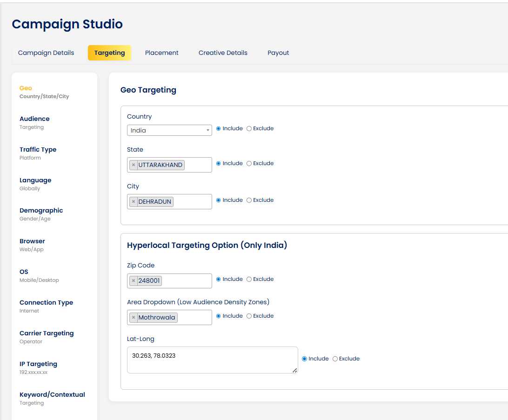Remove the DEHRADUN city tag
This screenshot has width=508, height=420.
pos(134,202)
